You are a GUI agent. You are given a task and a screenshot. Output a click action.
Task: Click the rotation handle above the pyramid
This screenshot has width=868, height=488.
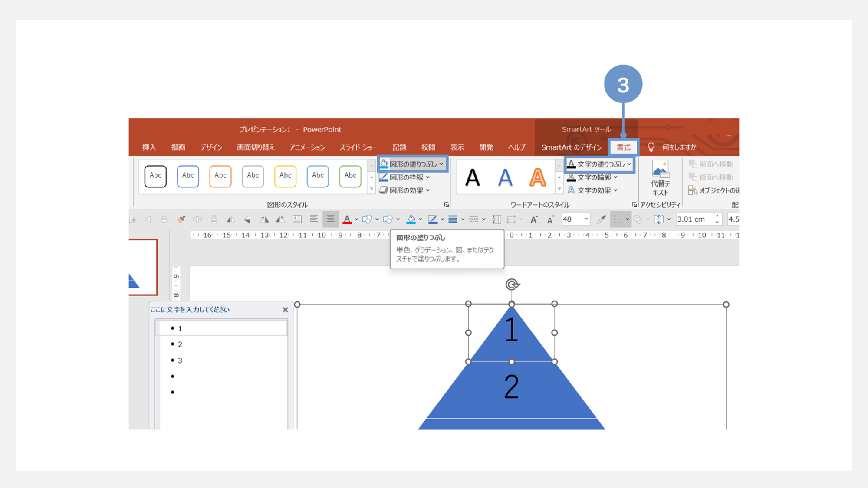pyautogui.click(x=512, y=285)
